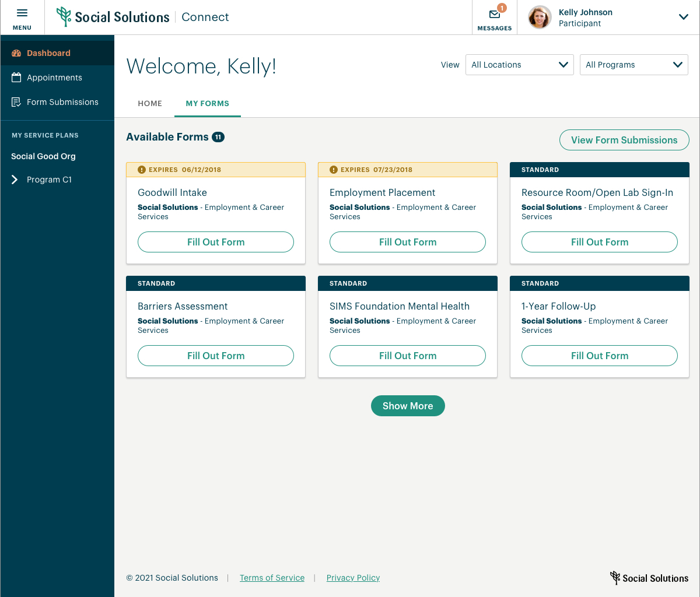This screenshot has height=597, width=700.
Task: Click the Available Forms count badge 11
Action: point(218,137)
